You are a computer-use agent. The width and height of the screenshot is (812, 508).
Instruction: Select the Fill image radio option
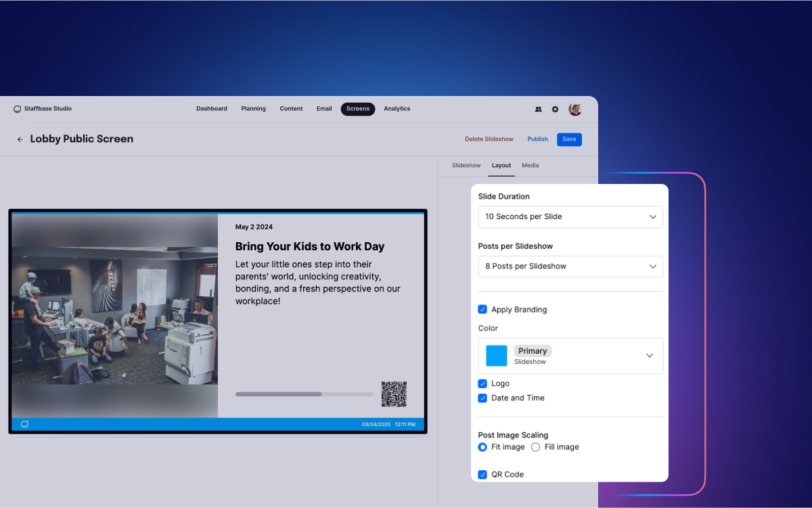[536, 447]
